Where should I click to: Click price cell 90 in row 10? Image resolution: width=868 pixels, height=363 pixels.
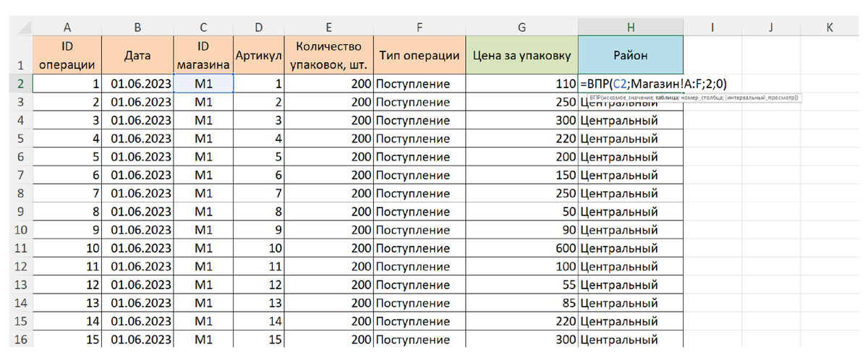point(522,230)
